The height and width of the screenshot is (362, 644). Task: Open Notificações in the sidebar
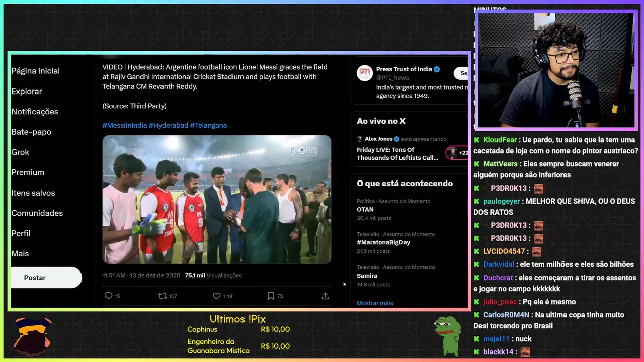click(35, 112)
